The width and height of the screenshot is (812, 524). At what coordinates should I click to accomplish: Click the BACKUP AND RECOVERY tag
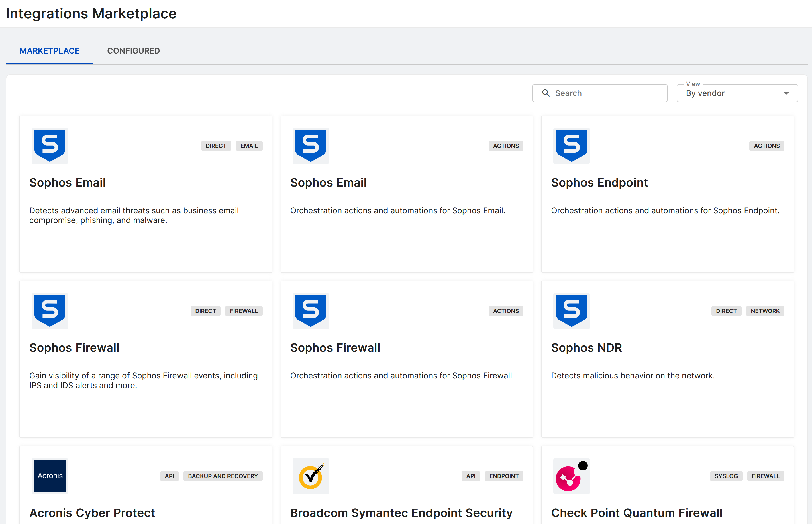point(223,476)
